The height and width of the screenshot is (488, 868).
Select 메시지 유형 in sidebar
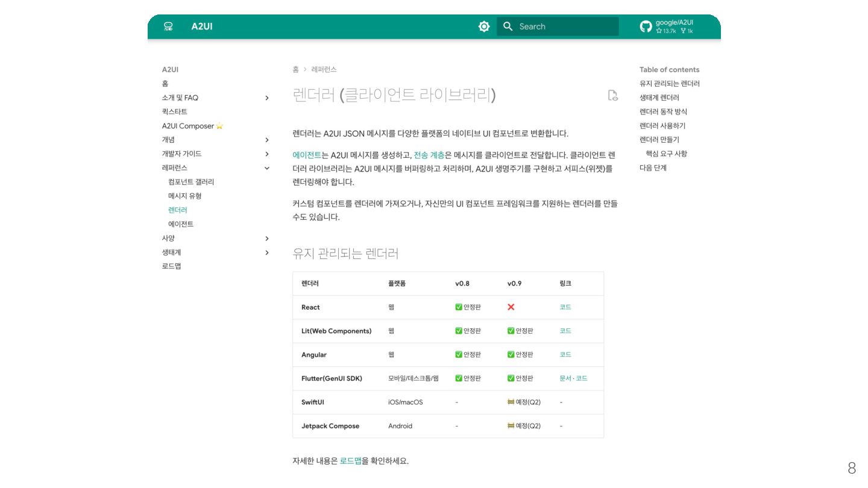point(185,196)
